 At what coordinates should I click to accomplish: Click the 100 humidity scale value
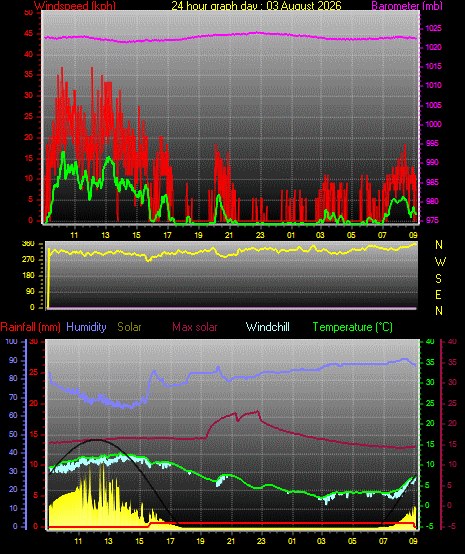pos(11,341)
